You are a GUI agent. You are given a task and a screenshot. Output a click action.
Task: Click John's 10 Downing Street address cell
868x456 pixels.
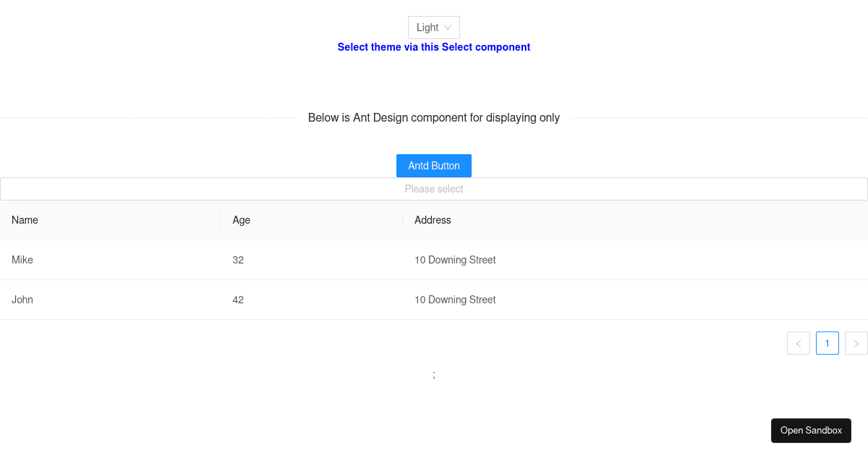coord(635,300)
